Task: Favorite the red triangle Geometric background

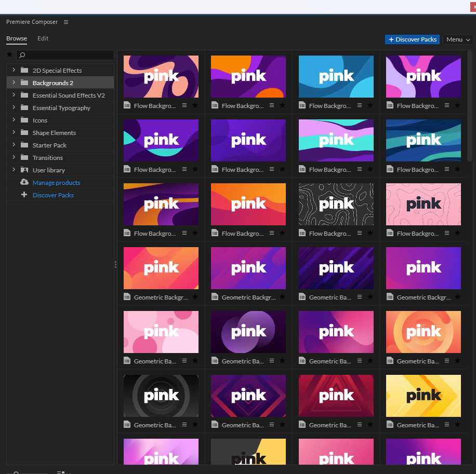Action: pyautogui.click(x=370, y=425)
